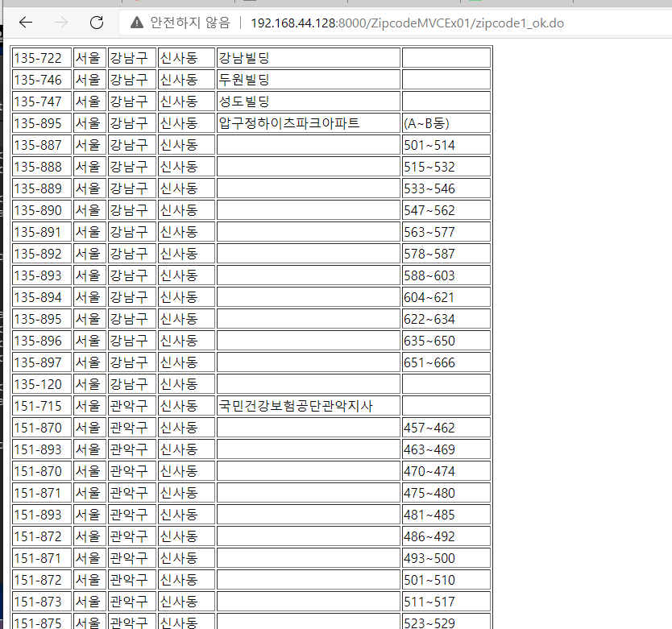The width and height of the screenshot is (672, 629).
Task: Click the 457~462 range cell
Action: tap(446, 428)
